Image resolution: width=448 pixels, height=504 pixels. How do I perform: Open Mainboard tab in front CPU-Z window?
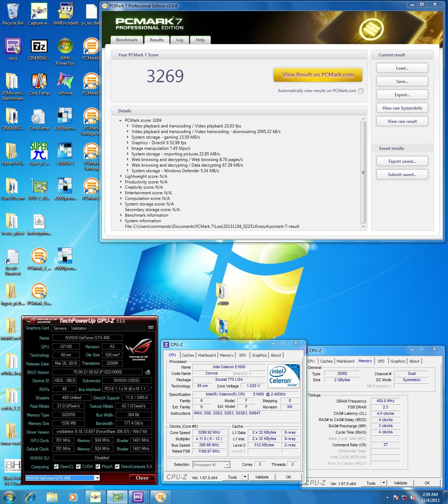[207, 355]
